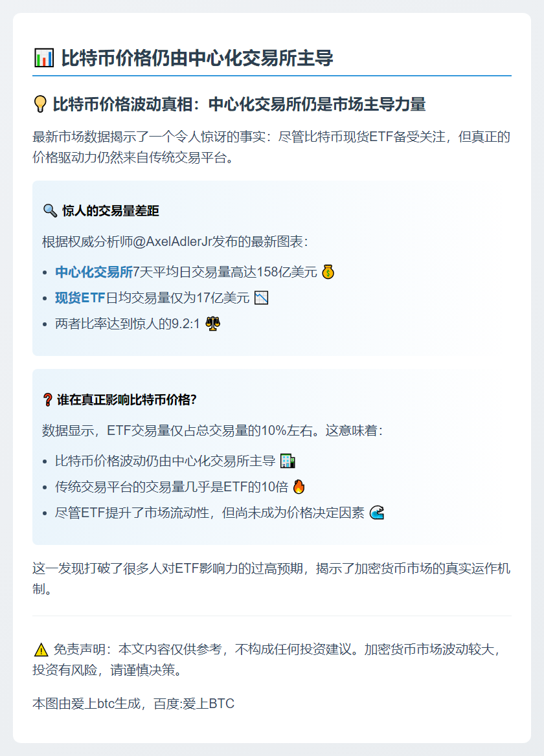
Task: Click the heading 谁在真正影响比特币价格?
Action: 127,400
